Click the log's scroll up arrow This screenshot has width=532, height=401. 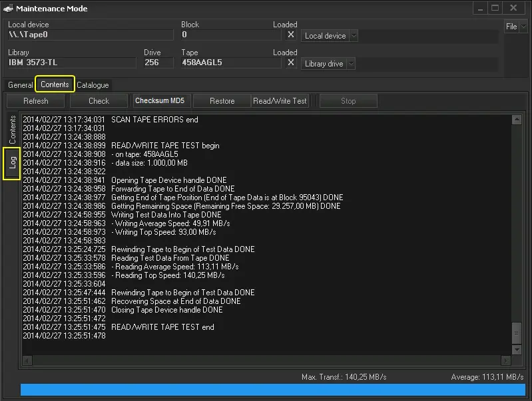[x=516, y=120]
